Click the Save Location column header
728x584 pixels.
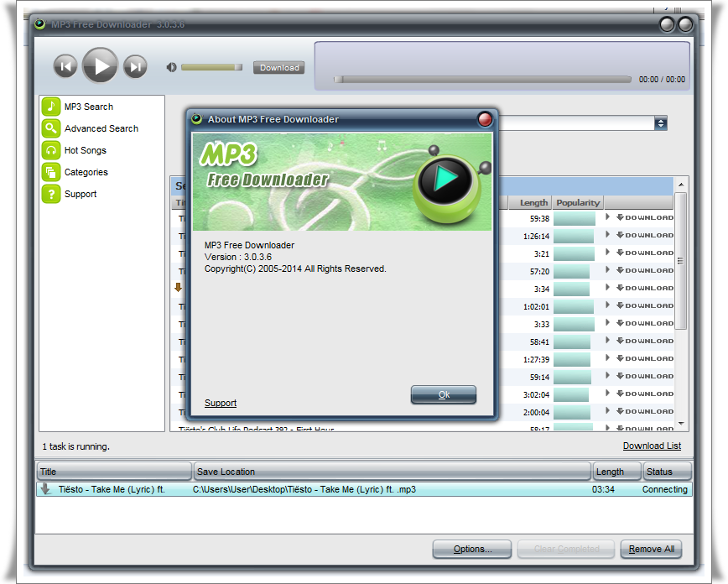click(x=393, y=472)
